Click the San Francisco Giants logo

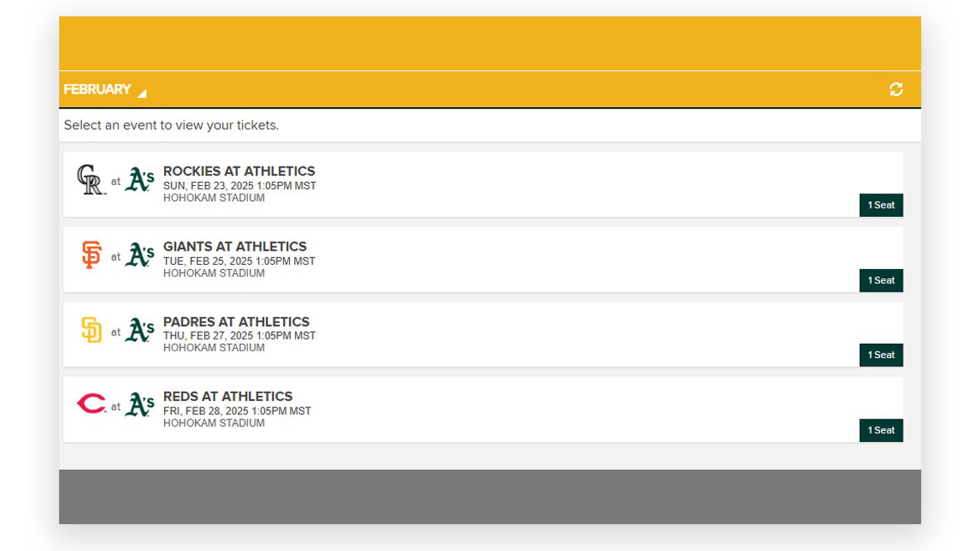92,255
